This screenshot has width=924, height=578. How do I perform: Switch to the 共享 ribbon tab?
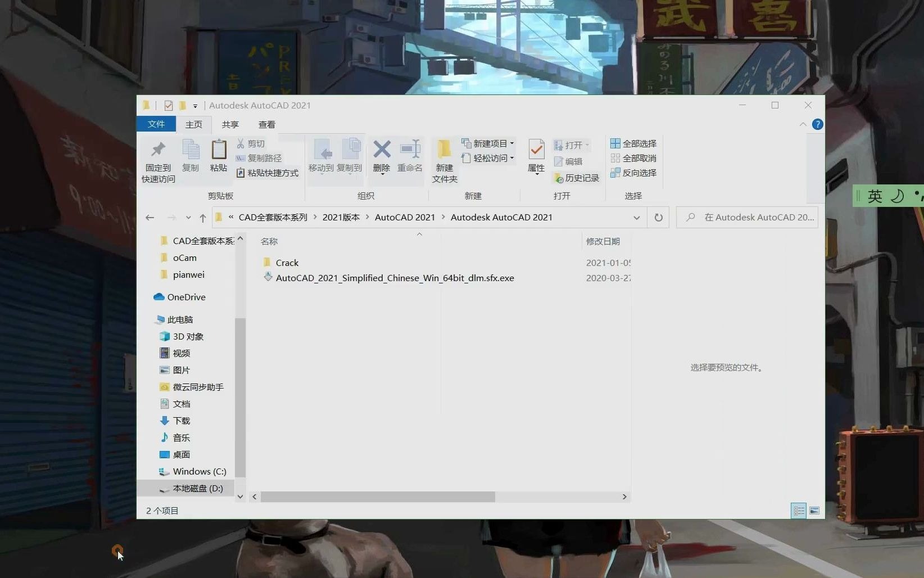pyautogui.click(x=230, y=124)
